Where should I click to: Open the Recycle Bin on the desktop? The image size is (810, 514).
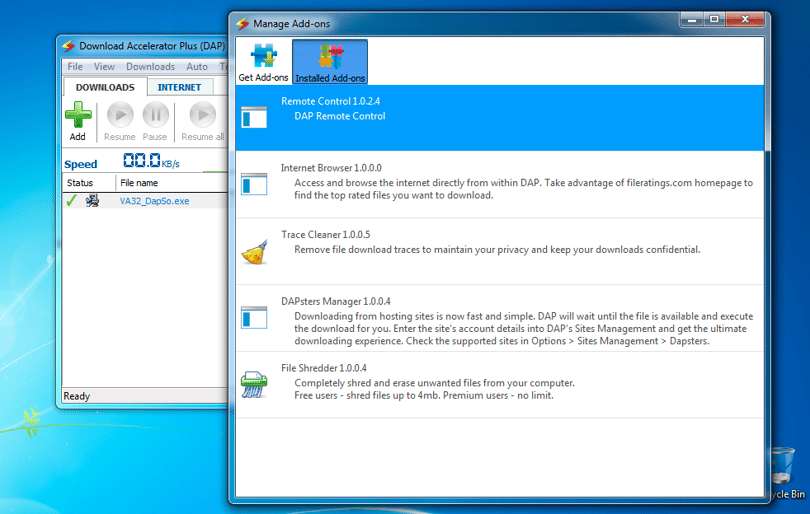coord(784,473)
